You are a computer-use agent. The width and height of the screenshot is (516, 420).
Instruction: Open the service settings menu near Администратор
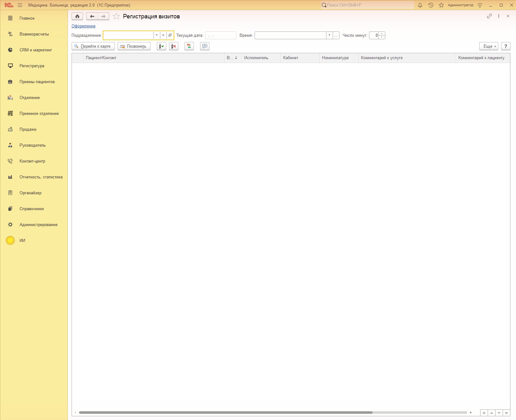coord(480,5)
